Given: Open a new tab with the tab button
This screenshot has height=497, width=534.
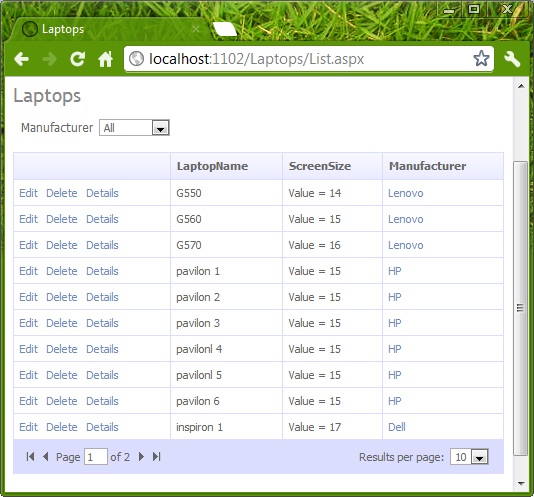Looking at the screenshot, I should coord(224,29).
